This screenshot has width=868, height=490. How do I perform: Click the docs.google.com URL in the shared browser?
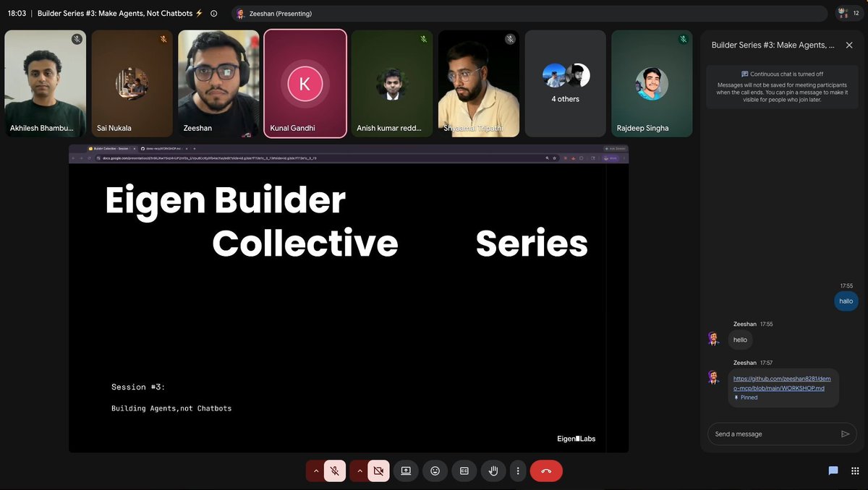point(209,157)
